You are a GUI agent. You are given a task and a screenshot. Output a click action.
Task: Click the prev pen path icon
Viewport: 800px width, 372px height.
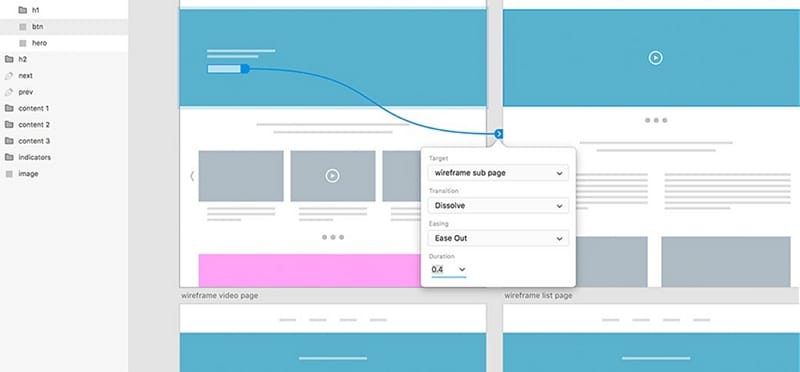pyautogui.click(x=9, y=92)
